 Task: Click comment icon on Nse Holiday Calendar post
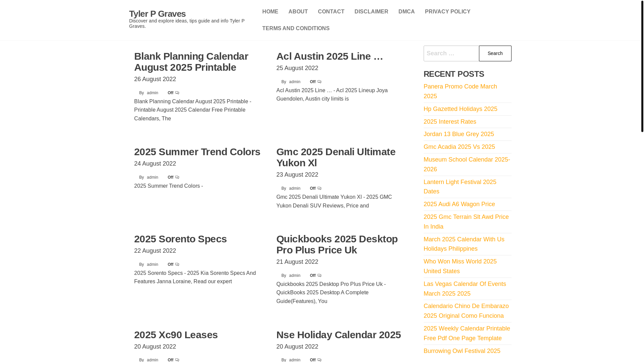click(319, 360)
